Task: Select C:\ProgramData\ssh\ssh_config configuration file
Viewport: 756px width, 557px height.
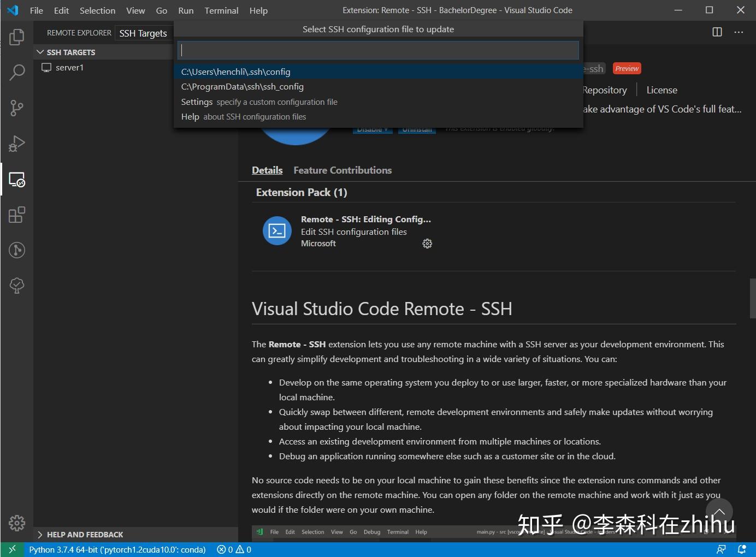Action: [242, 86]
